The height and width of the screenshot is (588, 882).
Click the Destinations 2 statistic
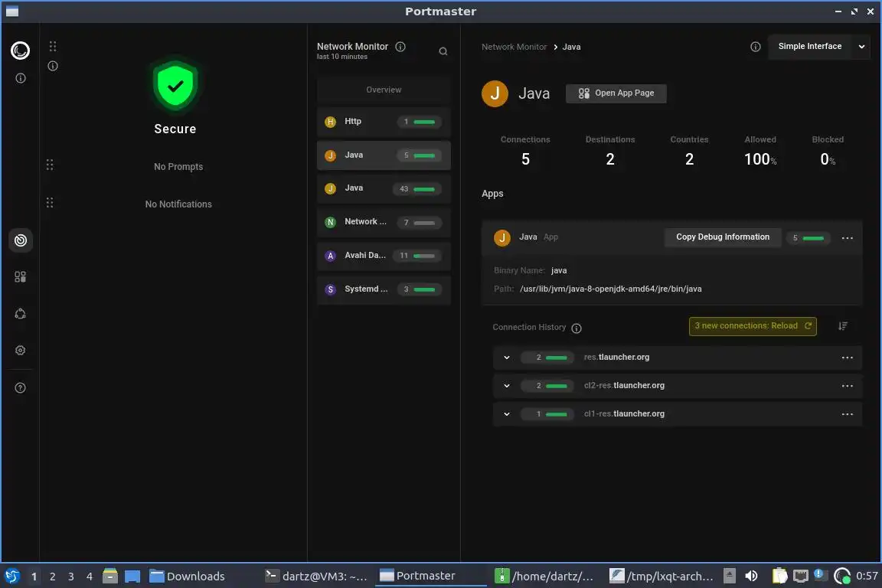(610, 151)
